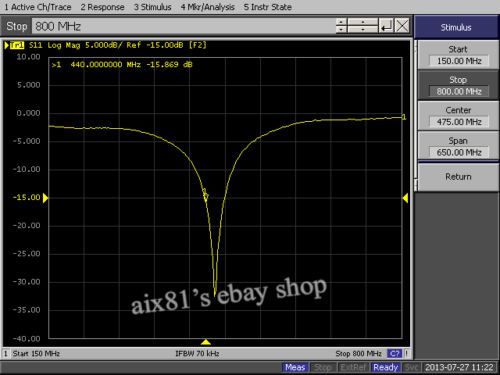Open the 3 Stimulus menu
The width and height of the screenshot is (500, 375).
pyautogui.click(x=153, y=7)
